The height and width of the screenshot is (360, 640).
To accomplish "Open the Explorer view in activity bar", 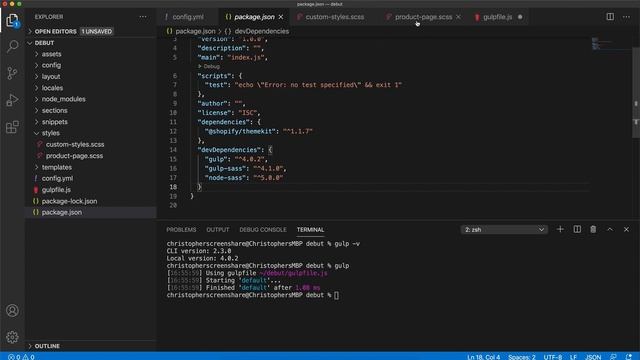I will pos(12,20).
